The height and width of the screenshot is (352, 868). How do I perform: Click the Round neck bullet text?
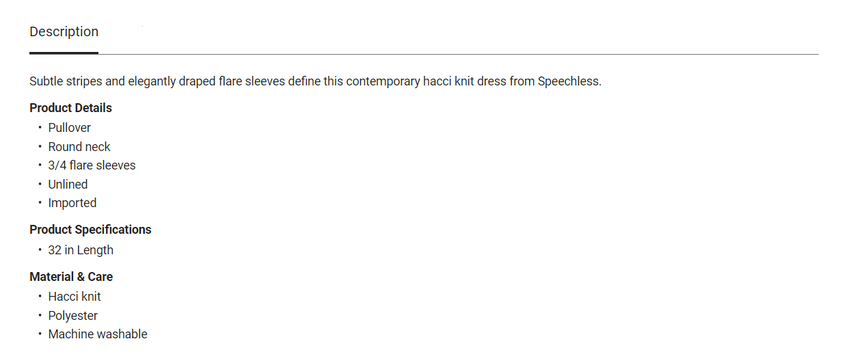pyautogui.click(x=79, y=147)
